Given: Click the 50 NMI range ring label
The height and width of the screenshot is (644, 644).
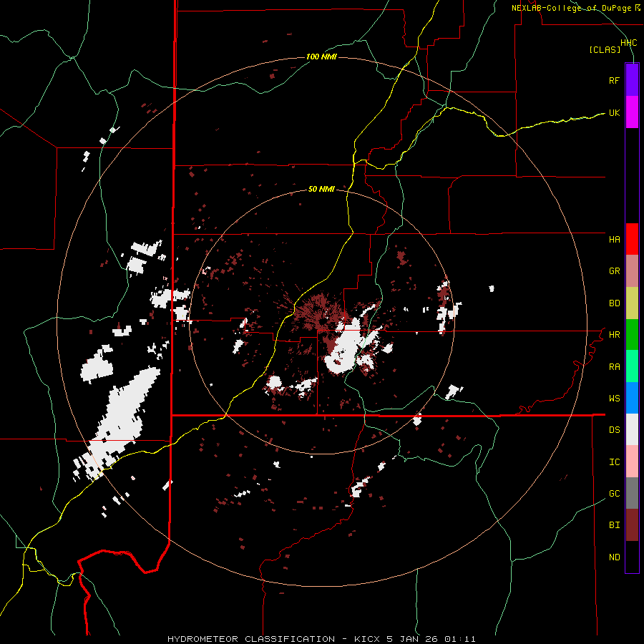Looking at the screenshot, I should pos(321,189).
